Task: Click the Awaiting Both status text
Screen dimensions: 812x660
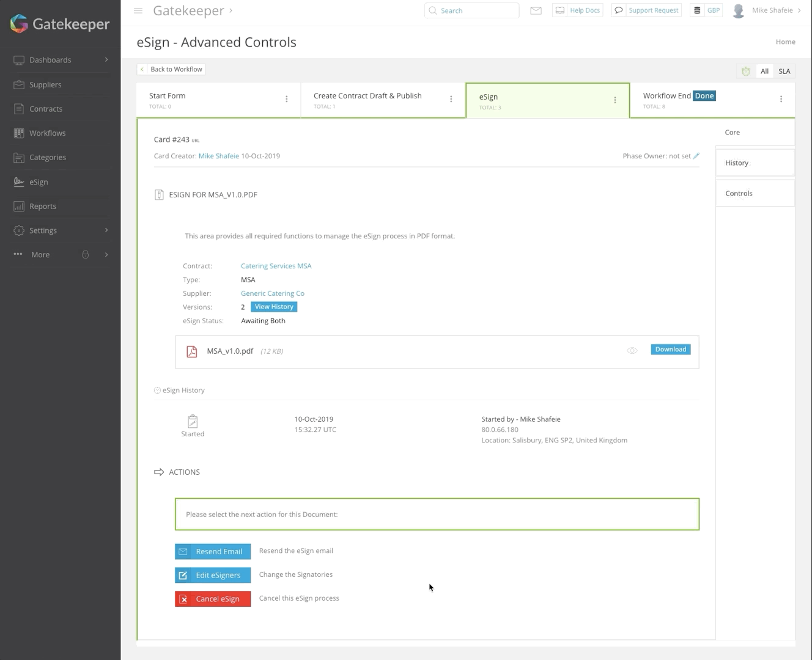Action: tap(263, 321)
